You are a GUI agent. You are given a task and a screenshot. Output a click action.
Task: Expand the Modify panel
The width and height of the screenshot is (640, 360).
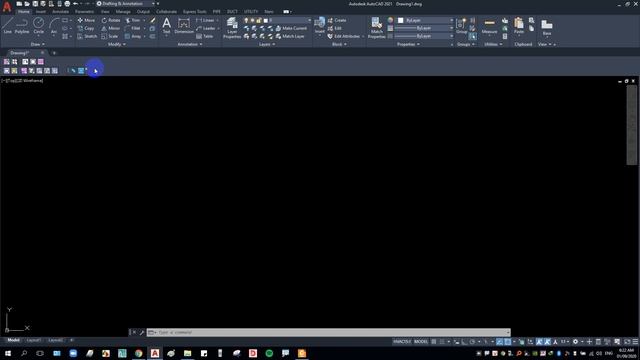pyautogui.click(x=117, y=44)
